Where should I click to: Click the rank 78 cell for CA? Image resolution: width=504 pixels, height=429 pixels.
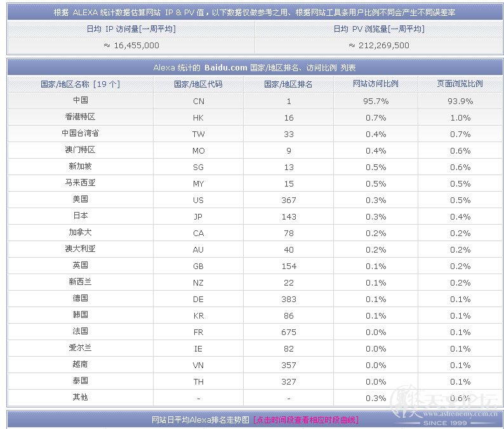[289, 234]
